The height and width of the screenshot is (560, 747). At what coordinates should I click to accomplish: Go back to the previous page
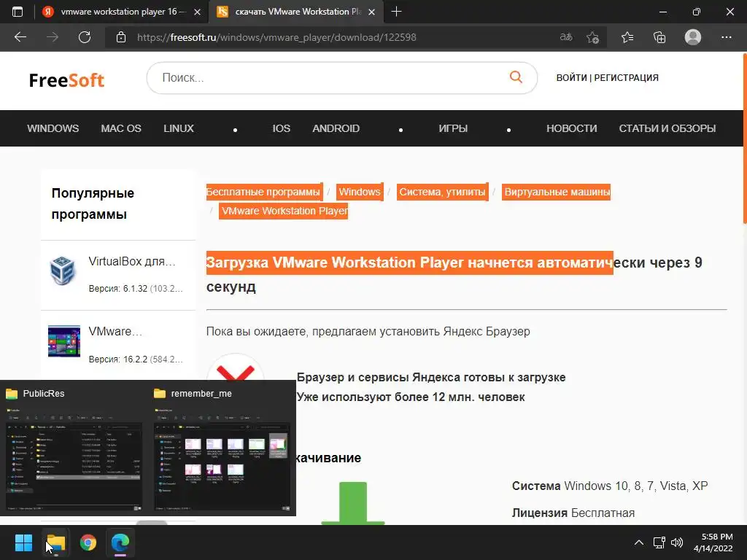[20, 37]
